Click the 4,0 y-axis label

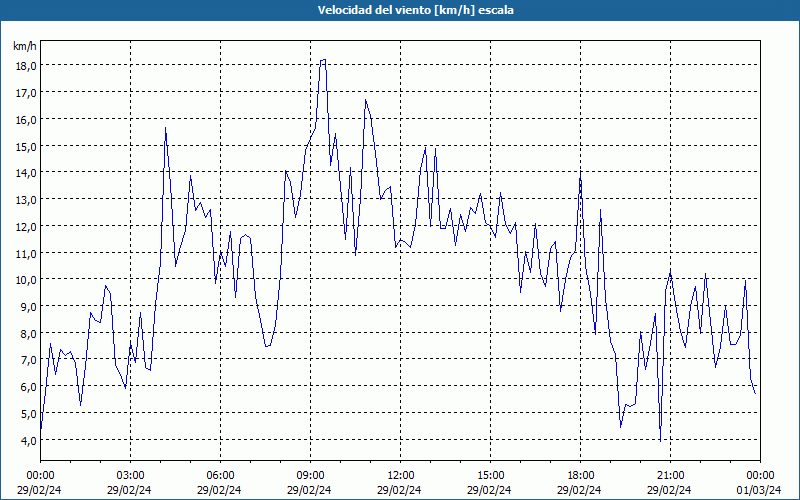pyautogui.click(x=28, y=440)
